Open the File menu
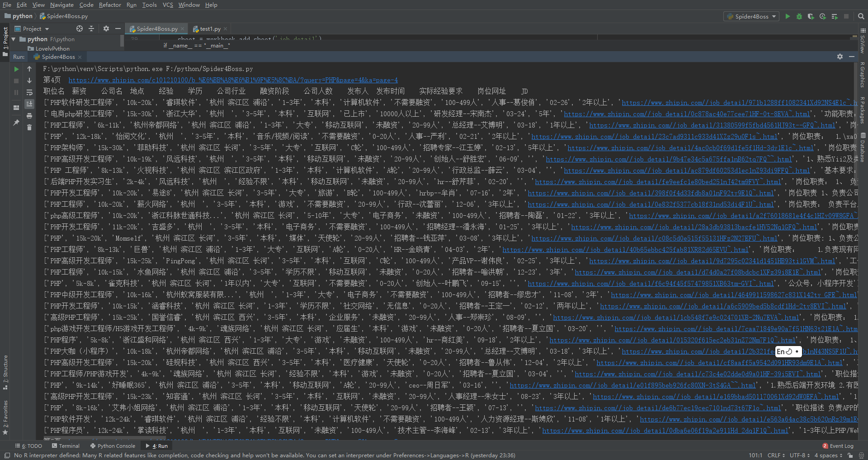 [x=7, y=5]
